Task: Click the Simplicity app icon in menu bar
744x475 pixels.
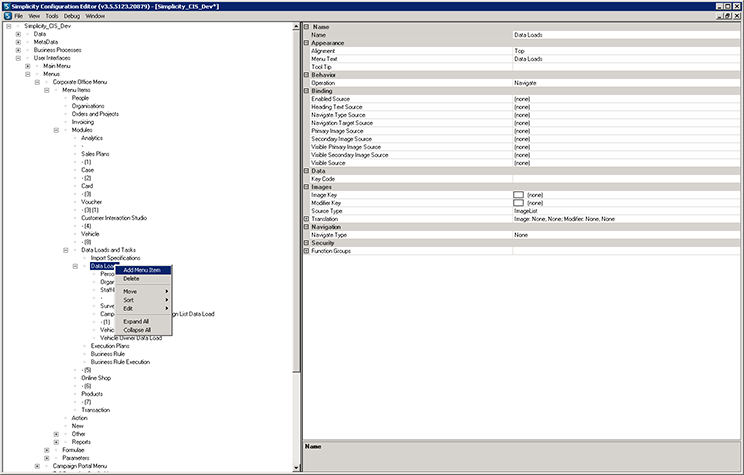Action: pos(8,16)
